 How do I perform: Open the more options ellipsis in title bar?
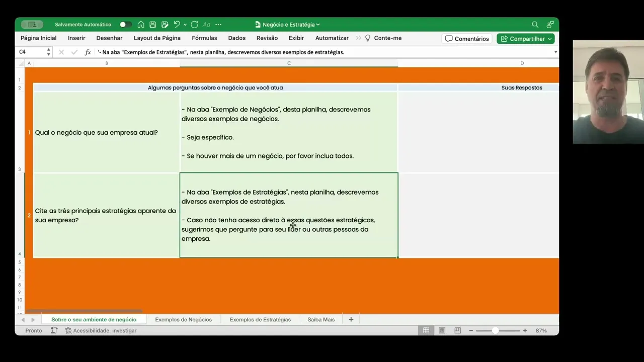click(x=218, y=25)
